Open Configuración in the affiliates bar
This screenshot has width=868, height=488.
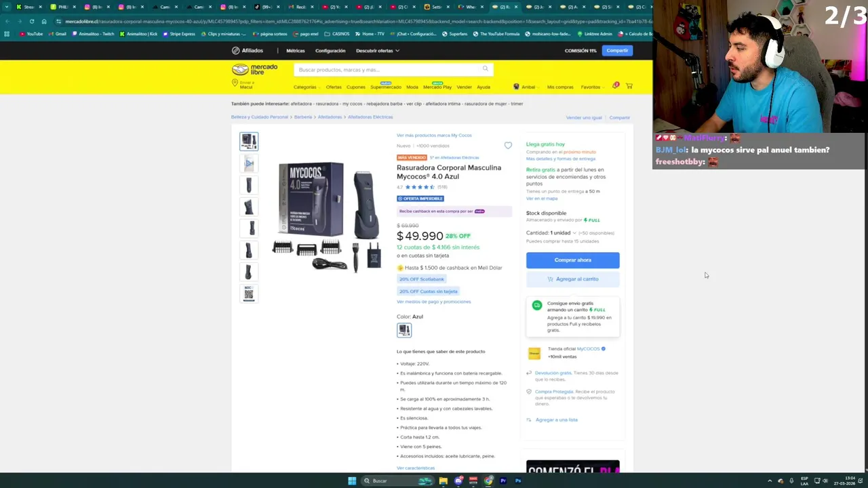click(x=330, y=50)
